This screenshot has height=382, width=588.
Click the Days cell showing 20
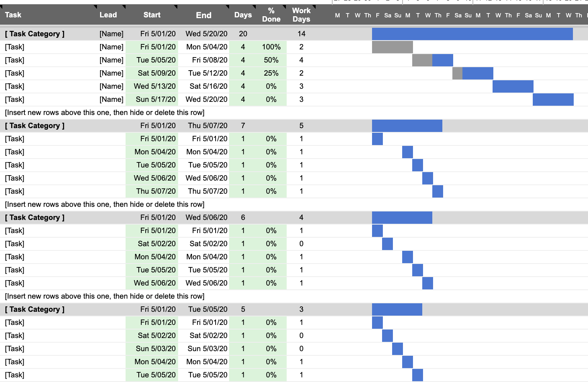243,34
